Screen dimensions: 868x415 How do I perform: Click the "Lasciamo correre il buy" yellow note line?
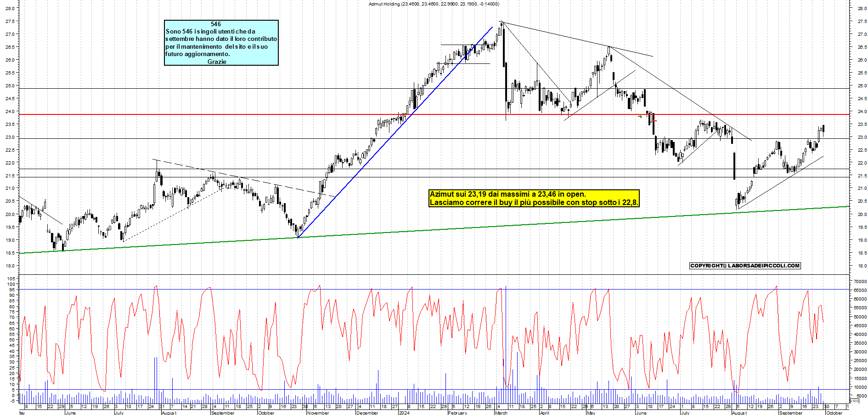click(x=534, y=202)
